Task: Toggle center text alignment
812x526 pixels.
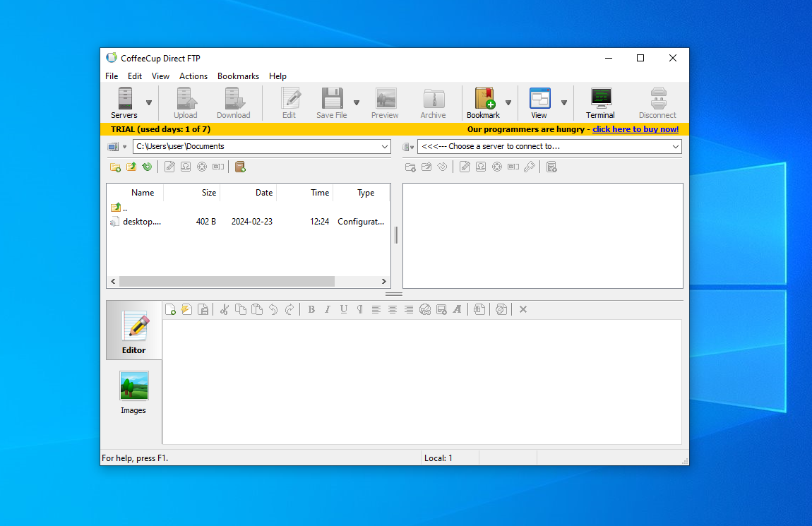Action: 393,309
